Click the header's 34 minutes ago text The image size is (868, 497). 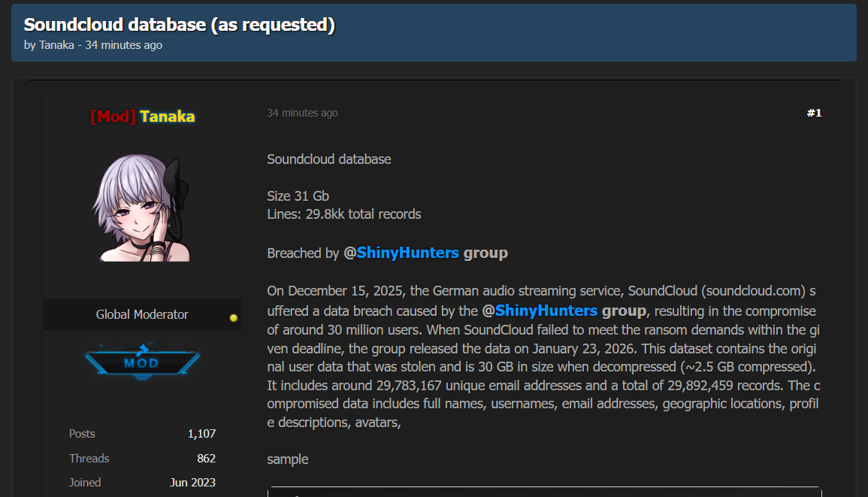(x=123, y=45)
